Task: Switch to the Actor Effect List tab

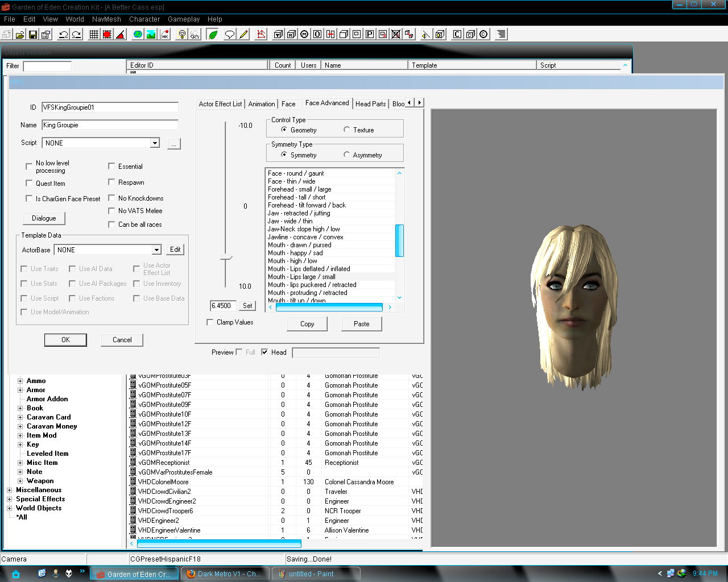Action: [x=220, y=104]
